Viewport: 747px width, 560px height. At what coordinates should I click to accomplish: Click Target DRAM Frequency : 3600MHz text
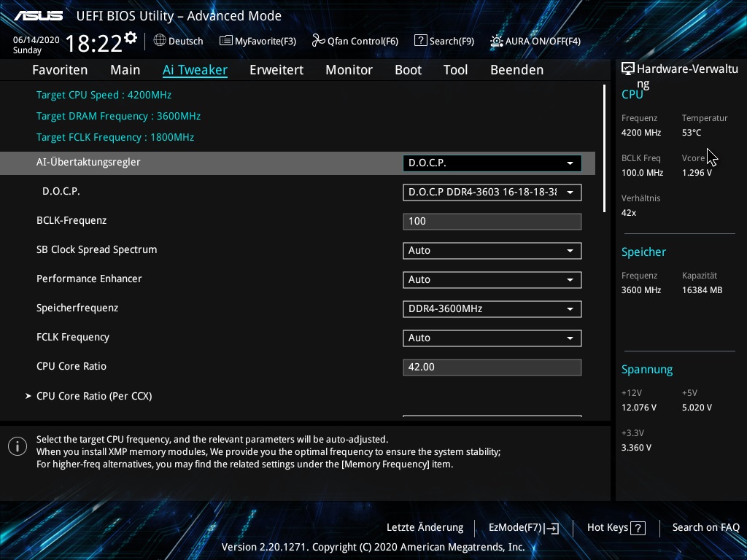coord(118,116)
